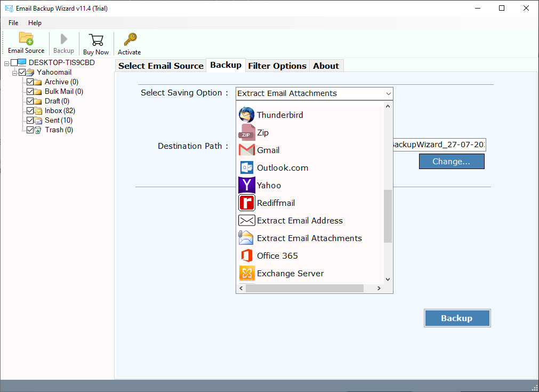Screen dimensions: 539x392
Task: Choose Outlook.com option text
Action: click(283, 168)
